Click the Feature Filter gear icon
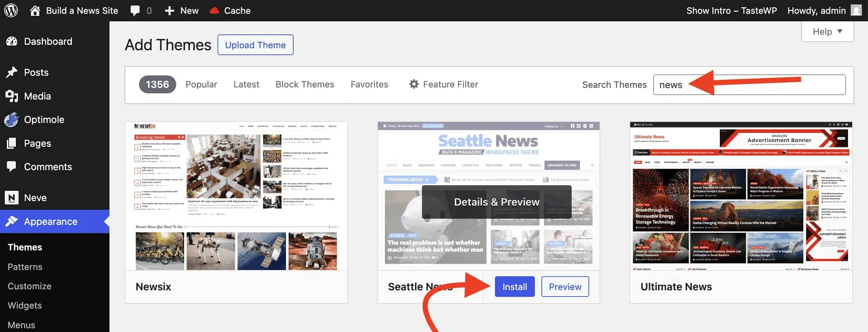868x332 pixels. tap(414, 84)
